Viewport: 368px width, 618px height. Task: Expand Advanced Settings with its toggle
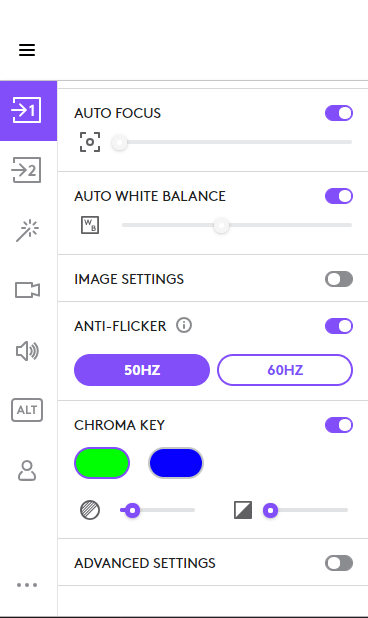(339, 563)
